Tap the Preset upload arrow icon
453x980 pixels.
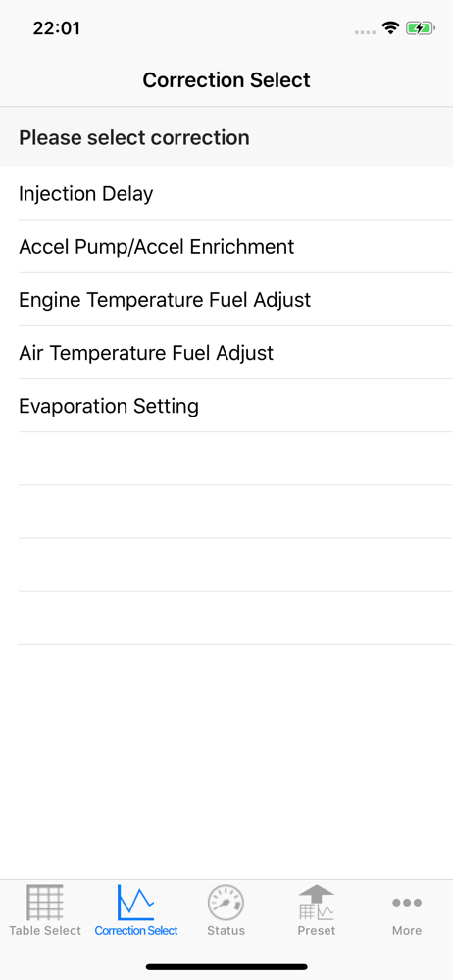coord(317,903)
